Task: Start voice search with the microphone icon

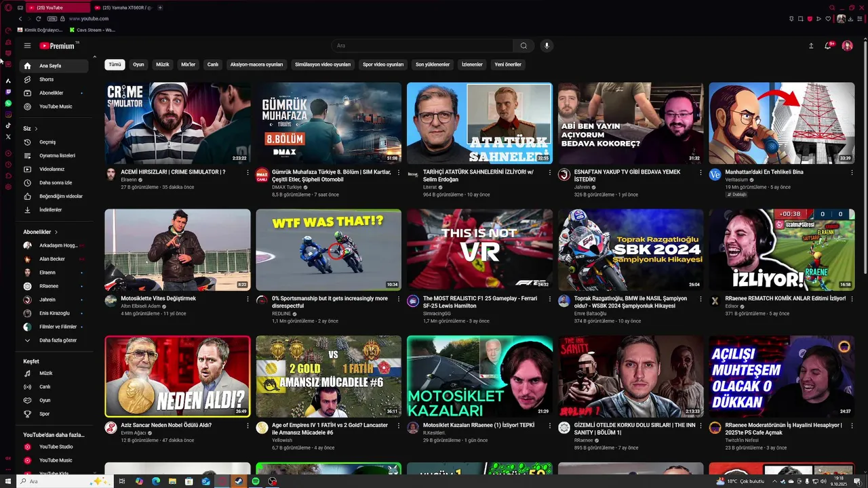Action: [547, 45]
